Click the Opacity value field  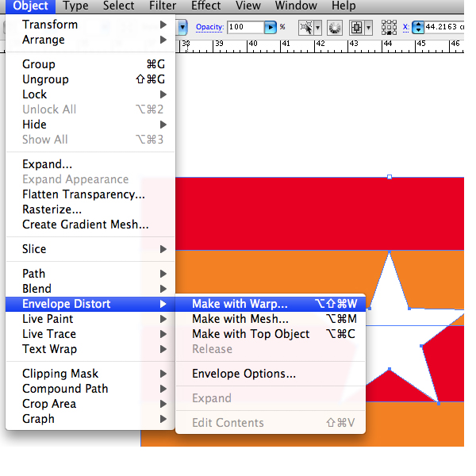[246, 27]
